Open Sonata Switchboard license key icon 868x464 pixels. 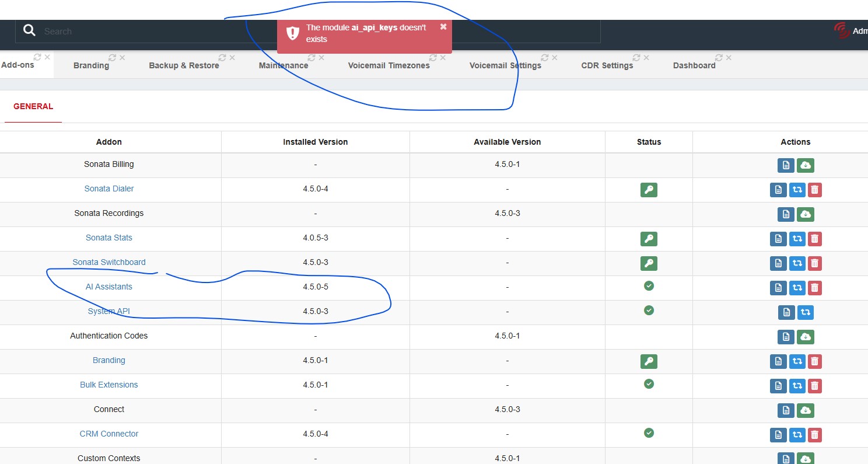pyautogui.click(x=649, y=263)
